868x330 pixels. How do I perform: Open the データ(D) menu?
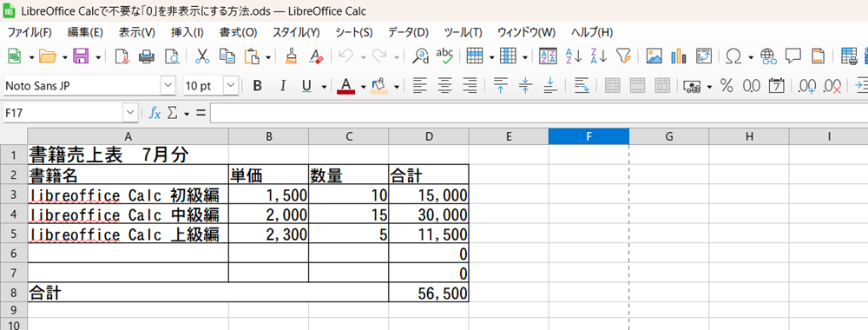tap(409, 32)
